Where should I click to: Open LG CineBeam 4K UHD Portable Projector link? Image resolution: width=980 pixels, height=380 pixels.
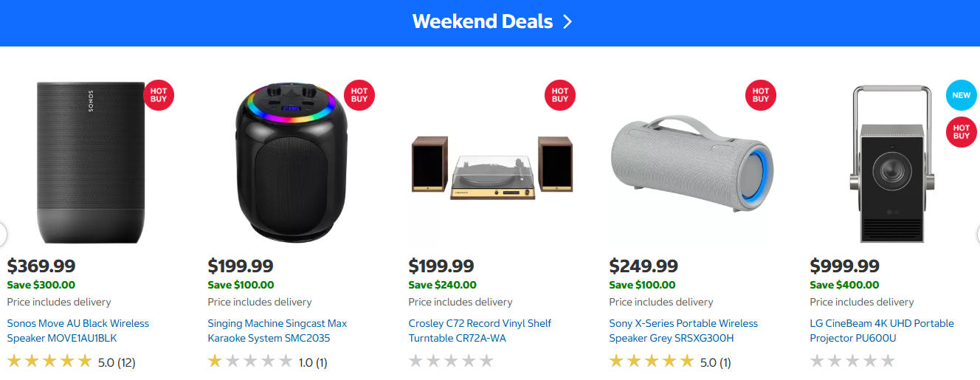(x=882, y=331)
